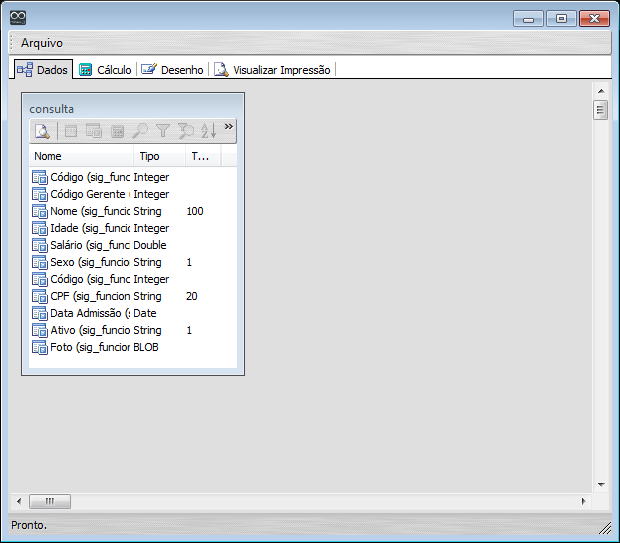Screen dimensions: 620x543
Task: Click the magnifier search icon in consulta toolbar
Action: 140,131
